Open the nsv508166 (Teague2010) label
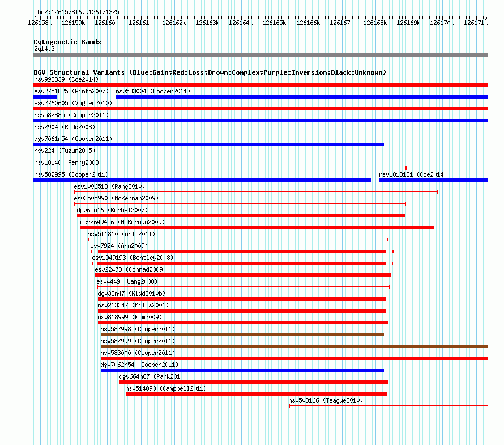This screenshot has width=504, height=445. tap(326, 400)
